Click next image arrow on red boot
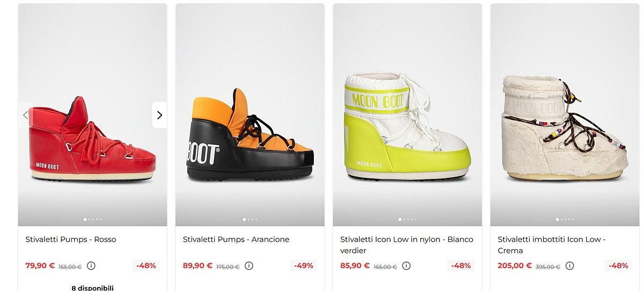 (159, 115)
